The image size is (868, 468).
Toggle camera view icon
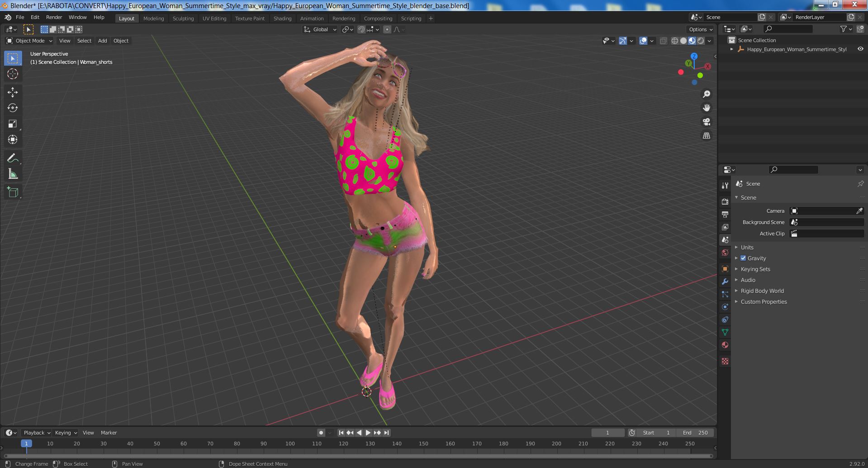pos(707,122)
